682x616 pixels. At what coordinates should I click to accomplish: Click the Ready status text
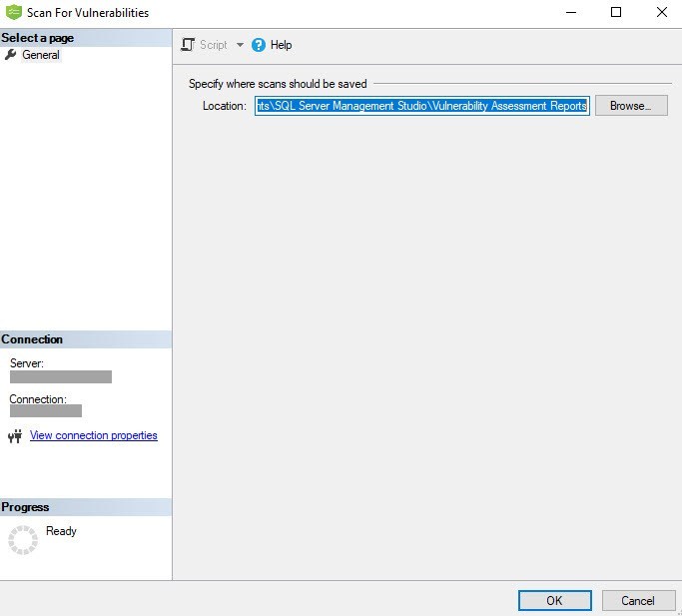pyautogui.click(x=61, y=531)
